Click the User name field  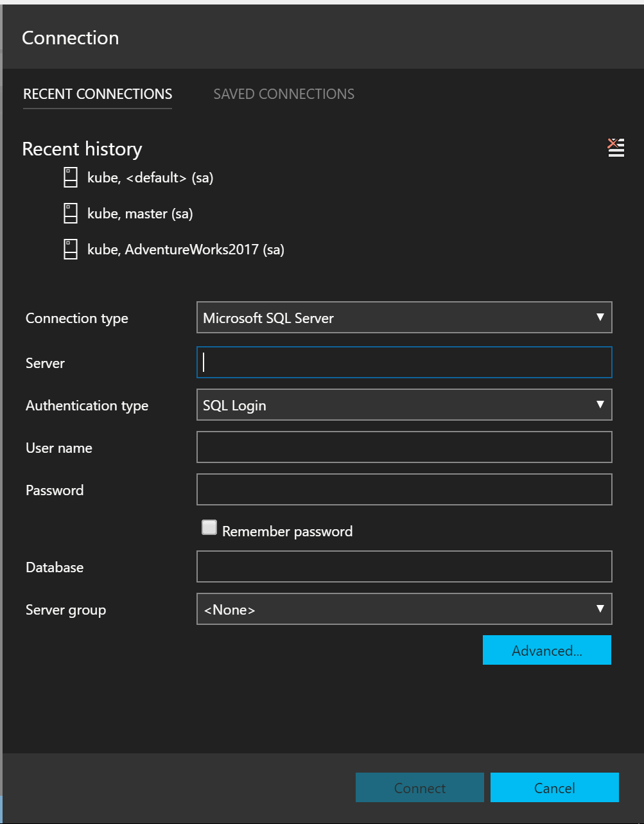(404, 447)
